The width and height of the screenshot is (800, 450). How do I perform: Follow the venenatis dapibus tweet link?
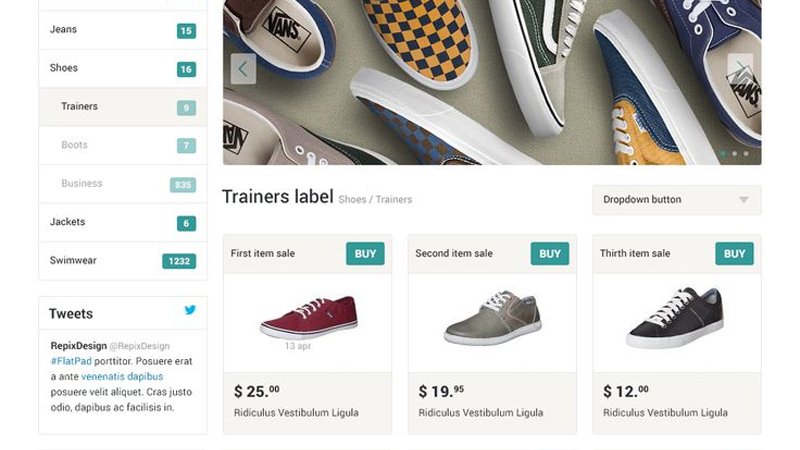pyautogui.click(x=122, y=377)
